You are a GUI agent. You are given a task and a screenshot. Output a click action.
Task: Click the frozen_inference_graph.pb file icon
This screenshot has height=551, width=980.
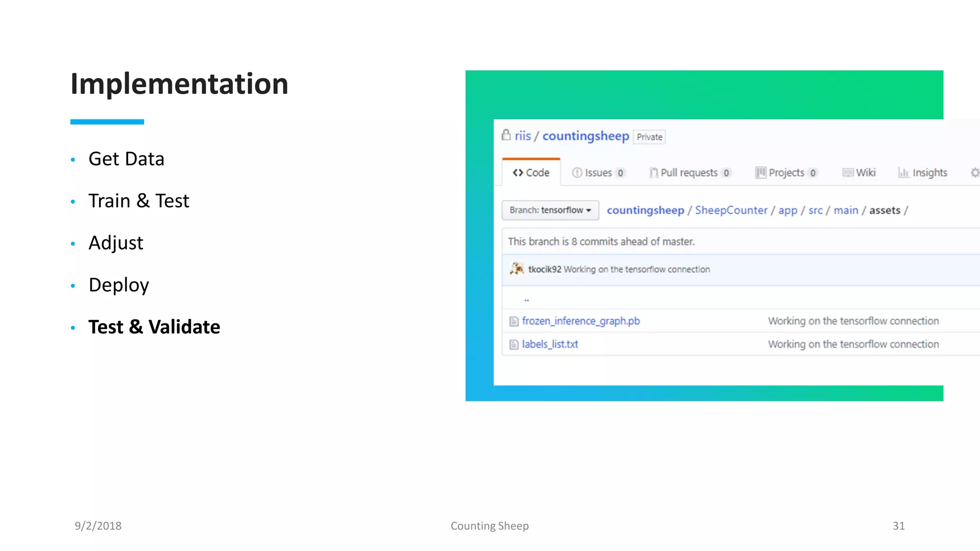514,321
